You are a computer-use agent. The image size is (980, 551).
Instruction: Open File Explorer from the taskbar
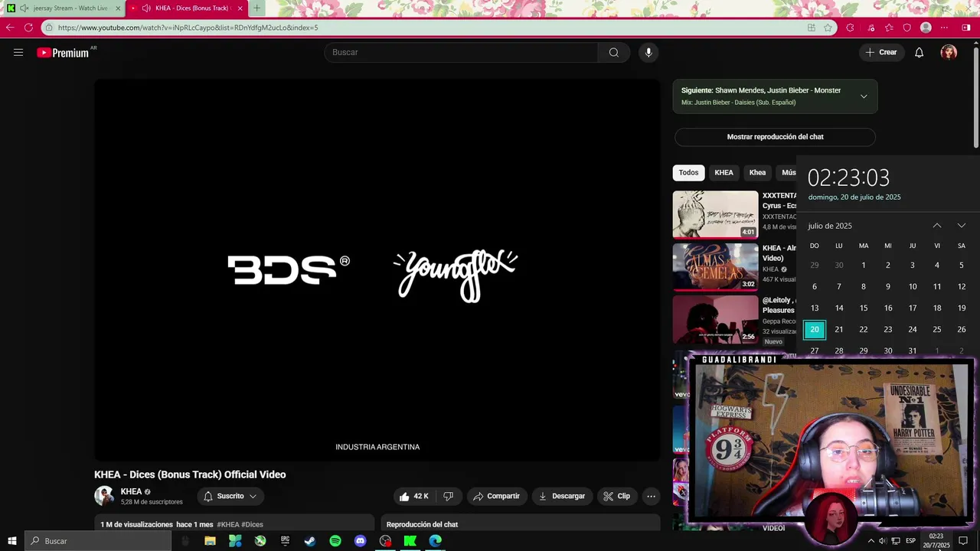coord(210,541)
